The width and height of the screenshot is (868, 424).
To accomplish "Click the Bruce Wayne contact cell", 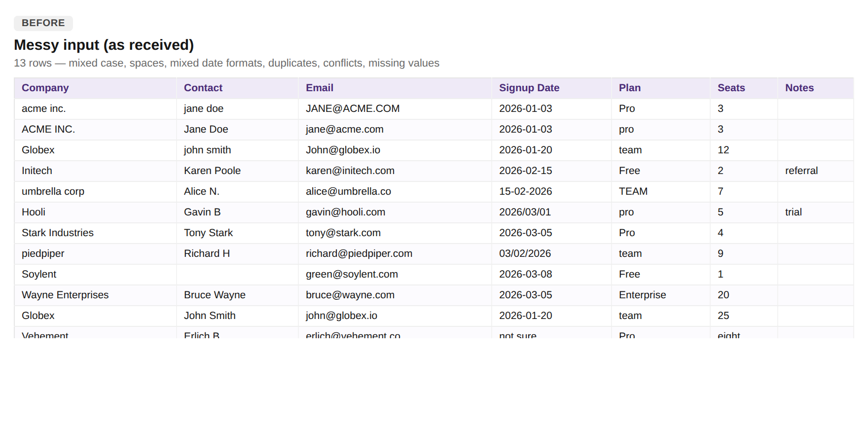I will point(237,295).
